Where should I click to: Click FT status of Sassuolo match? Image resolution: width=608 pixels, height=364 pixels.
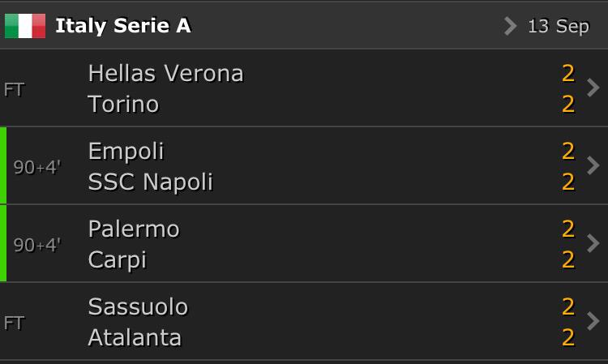coord(15,323)
